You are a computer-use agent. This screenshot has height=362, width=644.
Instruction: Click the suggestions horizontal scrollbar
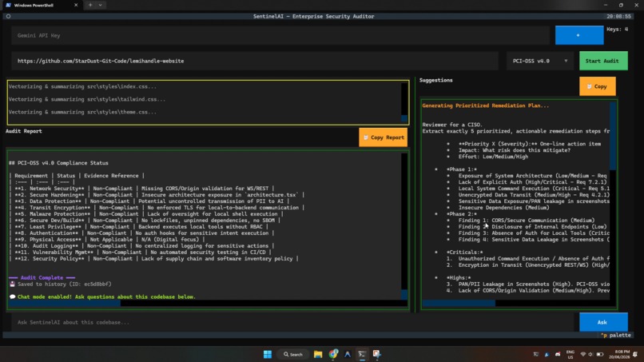click(x=515, y=303)
